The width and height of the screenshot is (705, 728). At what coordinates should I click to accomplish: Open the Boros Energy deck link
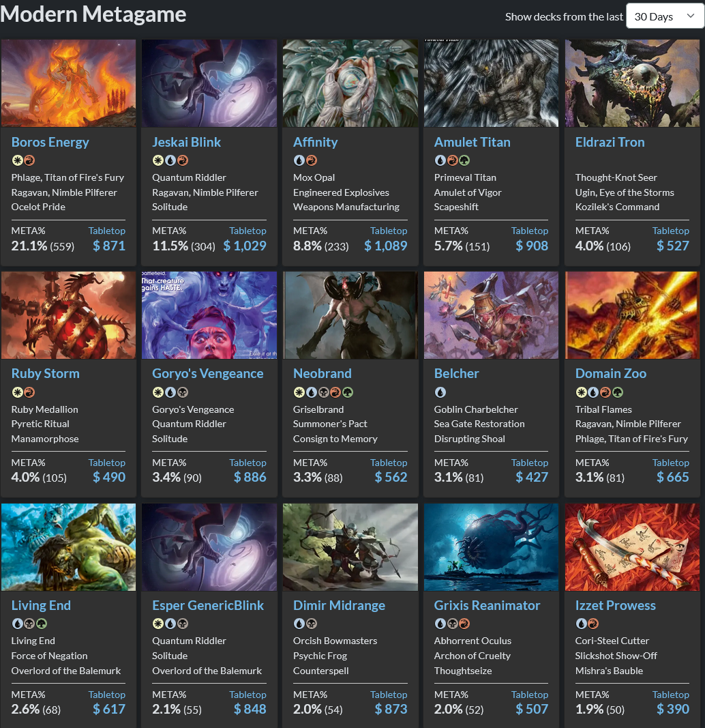coord(50,142)
